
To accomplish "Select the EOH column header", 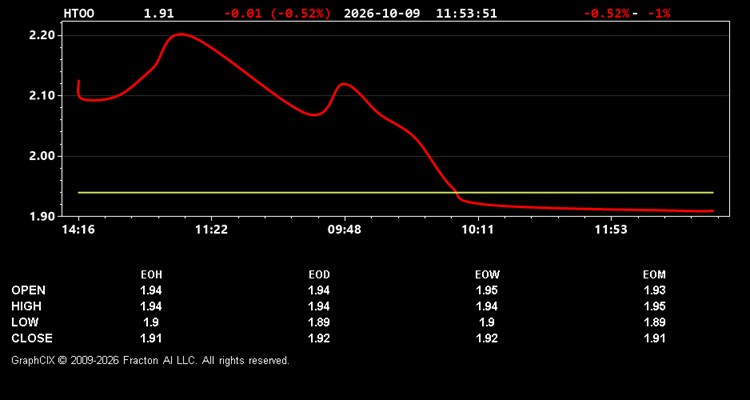I will tap(151, 275).
